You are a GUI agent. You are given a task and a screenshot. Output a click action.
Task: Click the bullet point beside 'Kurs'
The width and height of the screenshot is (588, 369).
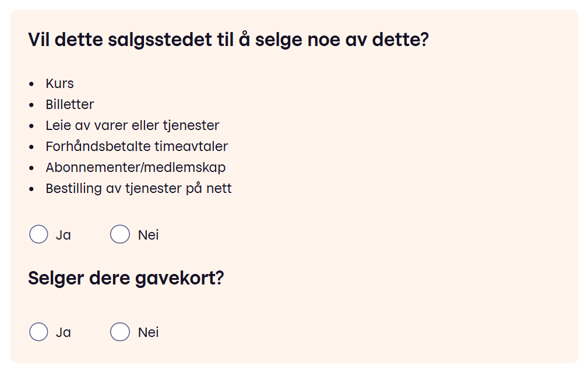tap(31, 84)
